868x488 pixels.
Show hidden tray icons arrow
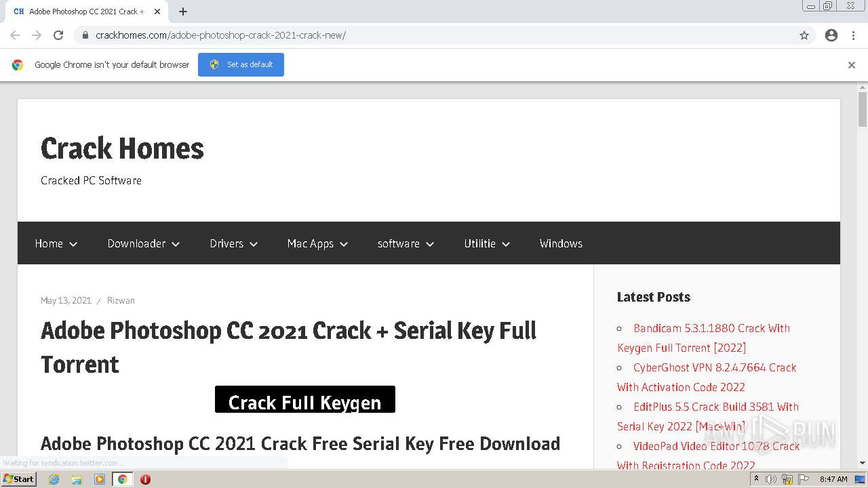click(756, 479)
